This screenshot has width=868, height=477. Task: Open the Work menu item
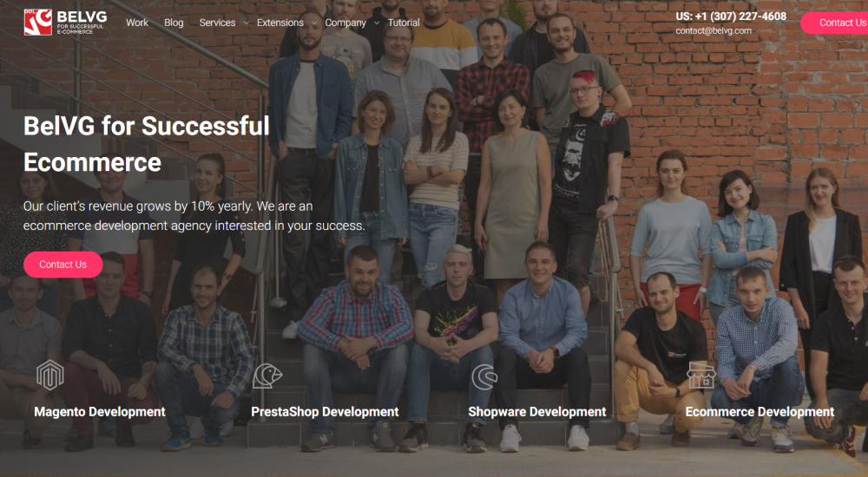[x=137, y=23]
